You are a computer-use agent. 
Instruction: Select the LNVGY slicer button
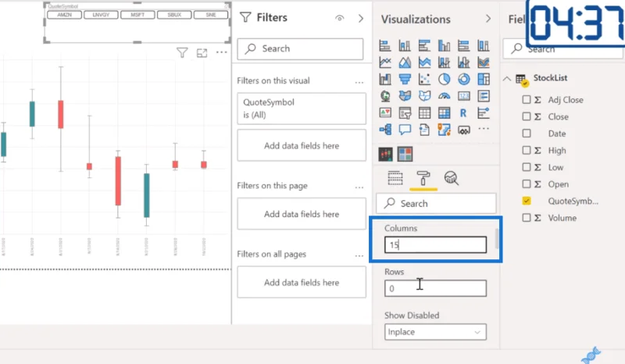pyautogui.click(x=101, y=15)
